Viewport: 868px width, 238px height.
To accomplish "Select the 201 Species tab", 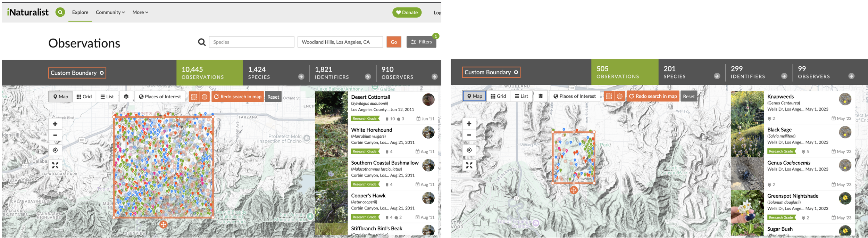I will tap(692, 72).
